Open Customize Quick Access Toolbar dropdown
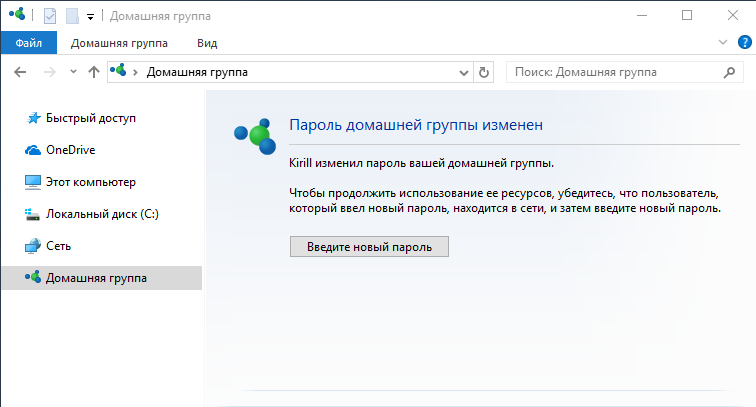 tap(90, 17)
